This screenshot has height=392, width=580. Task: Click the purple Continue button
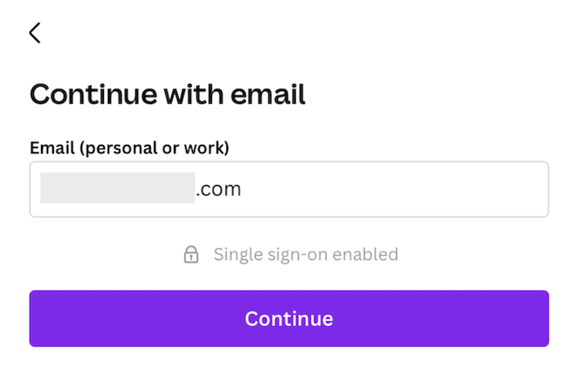(x=289, y=319)
